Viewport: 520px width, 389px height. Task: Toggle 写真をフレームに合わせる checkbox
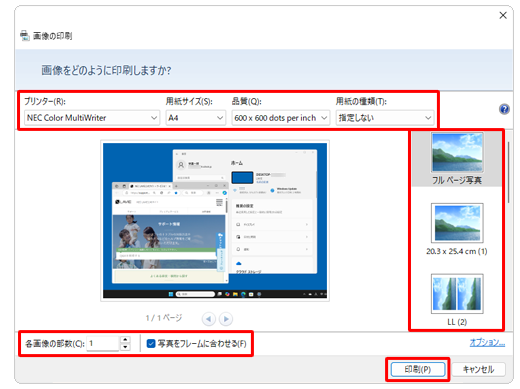[x=151, y=343]
